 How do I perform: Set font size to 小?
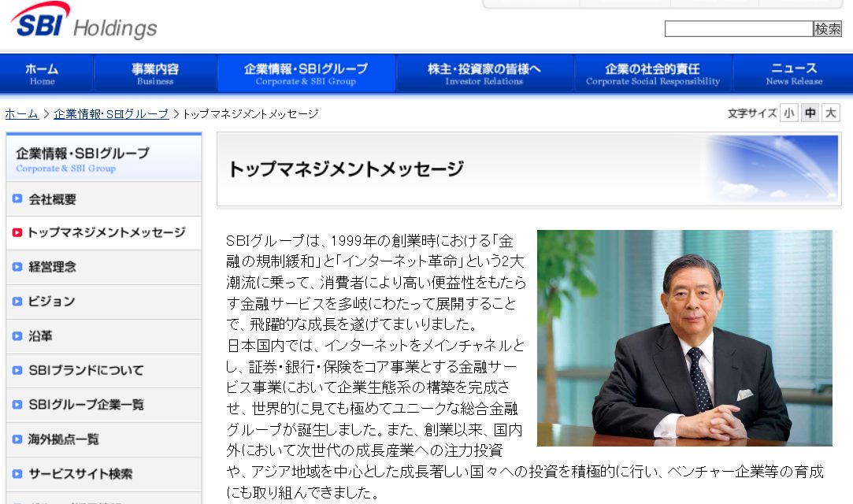tap(788, 113)
